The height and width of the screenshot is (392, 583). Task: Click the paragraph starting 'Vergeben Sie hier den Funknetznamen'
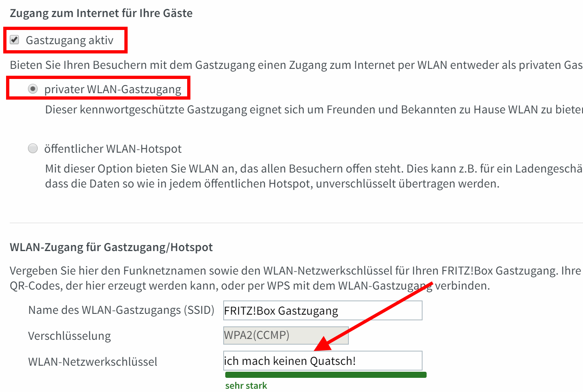[296, 278]
